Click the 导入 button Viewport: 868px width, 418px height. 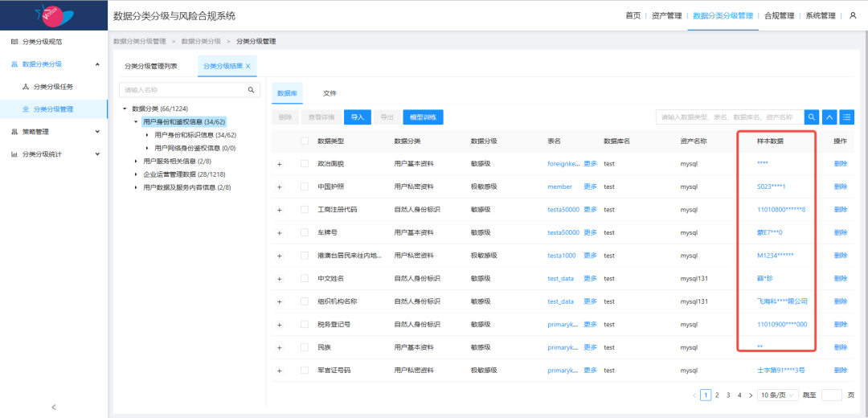click(x=358, y=117)
